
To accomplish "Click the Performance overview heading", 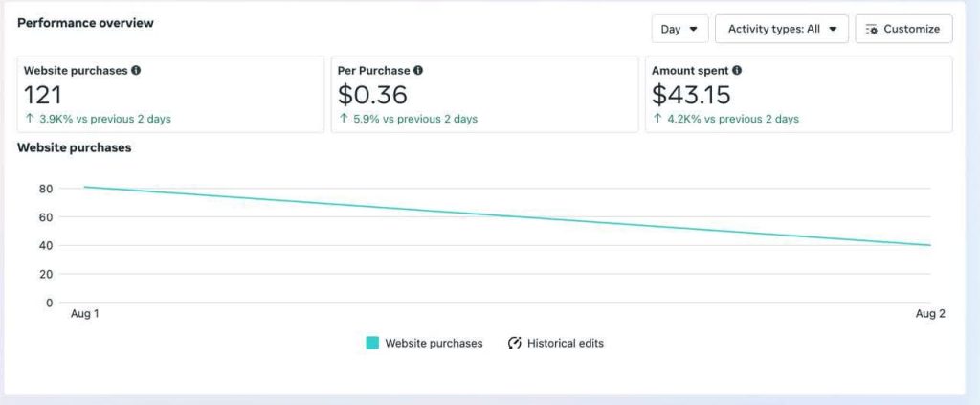I will pyautogui.click(x=85, y=23).
